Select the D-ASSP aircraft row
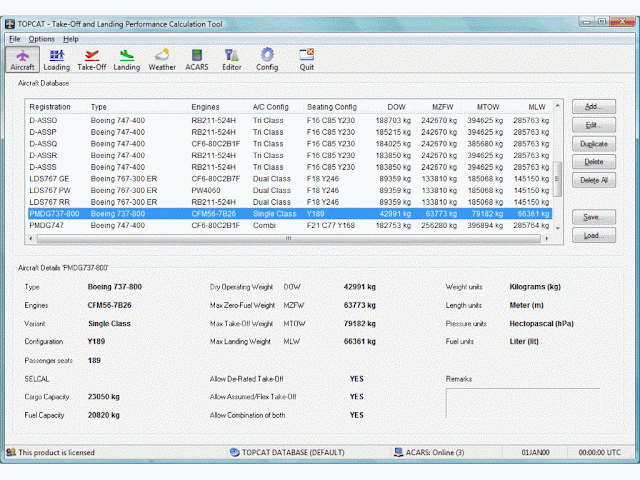Viewport: 640px width, 480px height. (290, 132)
